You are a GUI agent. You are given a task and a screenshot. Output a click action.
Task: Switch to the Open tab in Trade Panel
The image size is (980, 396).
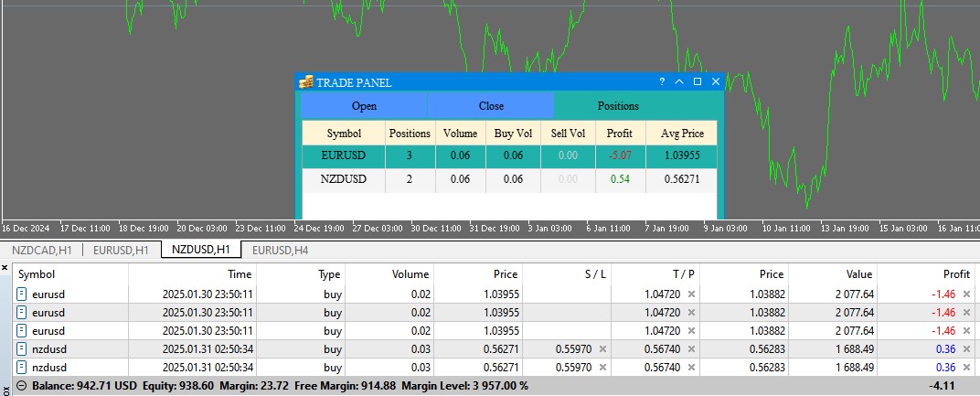tap(364, 106)
